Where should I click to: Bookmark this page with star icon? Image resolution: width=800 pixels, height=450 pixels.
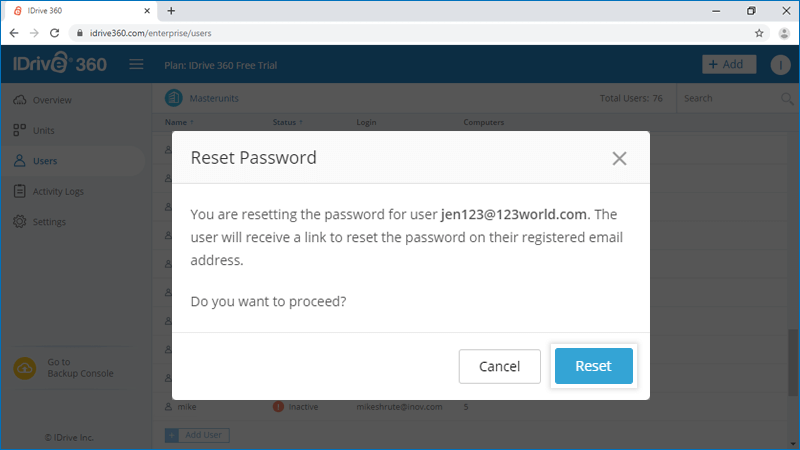pos(759,33)
